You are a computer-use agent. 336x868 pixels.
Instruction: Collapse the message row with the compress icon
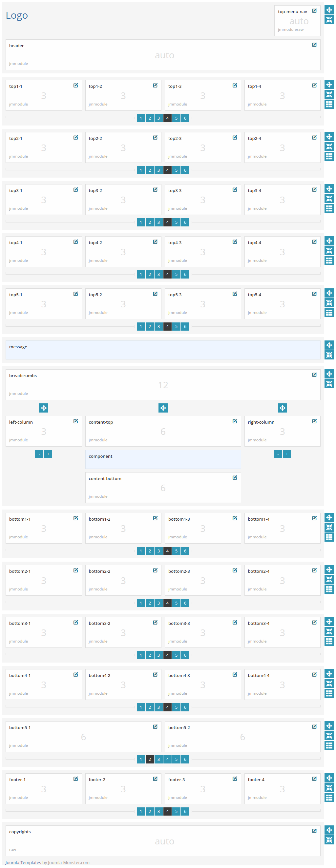point(329,355)
